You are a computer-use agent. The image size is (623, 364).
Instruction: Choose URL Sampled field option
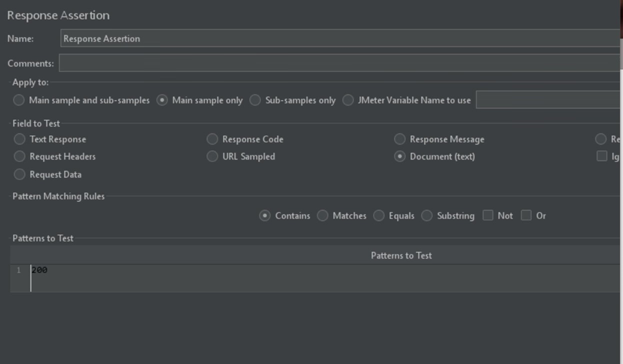click(x=213, y=156)
